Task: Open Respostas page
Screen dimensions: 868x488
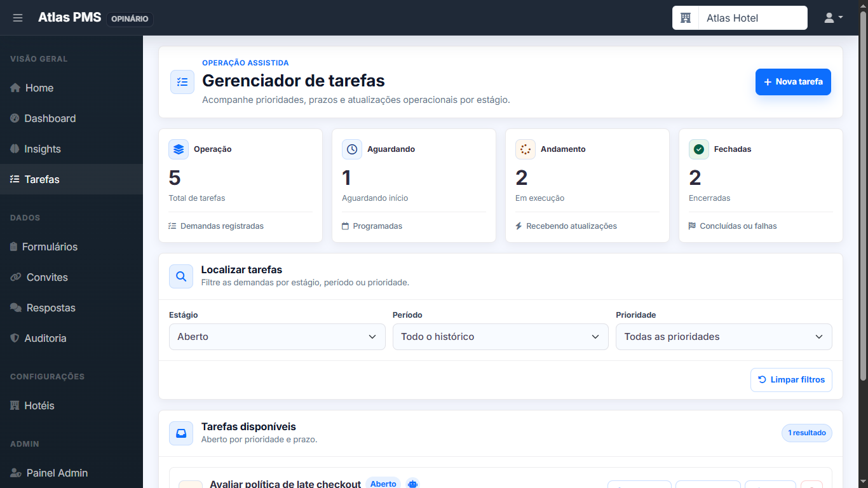Action: pos(71,308)
